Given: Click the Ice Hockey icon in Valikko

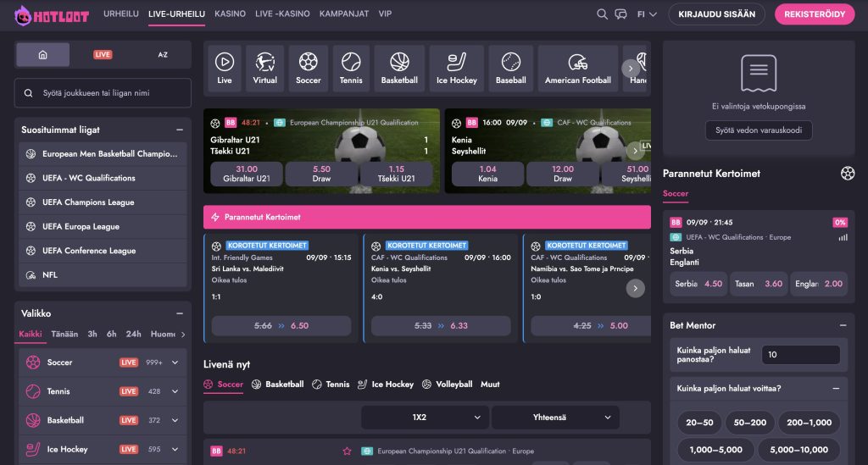Looking at the screenshot, I should pyautogui.click(x=33, y=449).
